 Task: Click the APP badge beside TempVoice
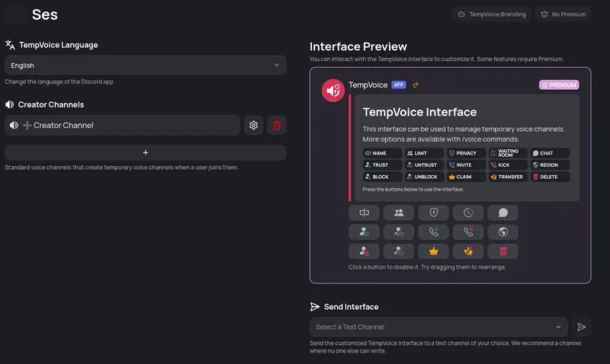(x=399, y=85)
